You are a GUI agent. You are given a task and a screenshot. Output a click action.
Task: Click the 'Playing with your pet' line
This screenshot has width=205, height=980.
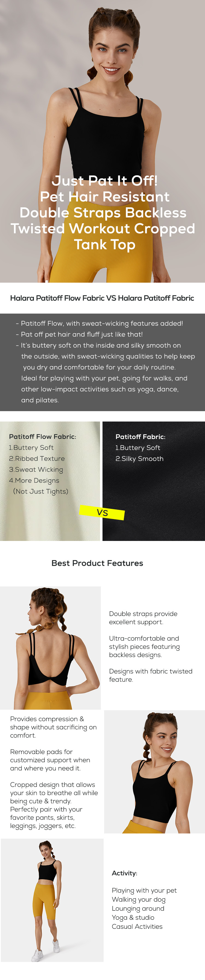(144, 891)
